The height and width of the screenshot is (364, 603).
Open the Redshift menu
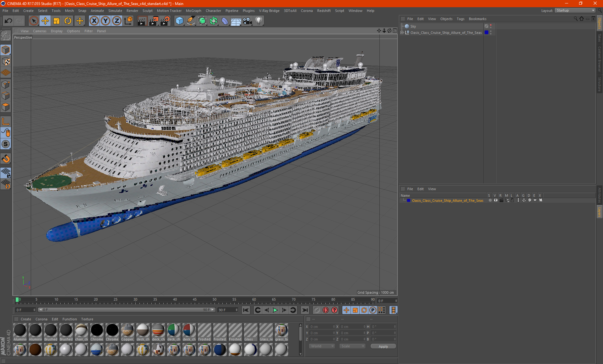tap(324, 11)
